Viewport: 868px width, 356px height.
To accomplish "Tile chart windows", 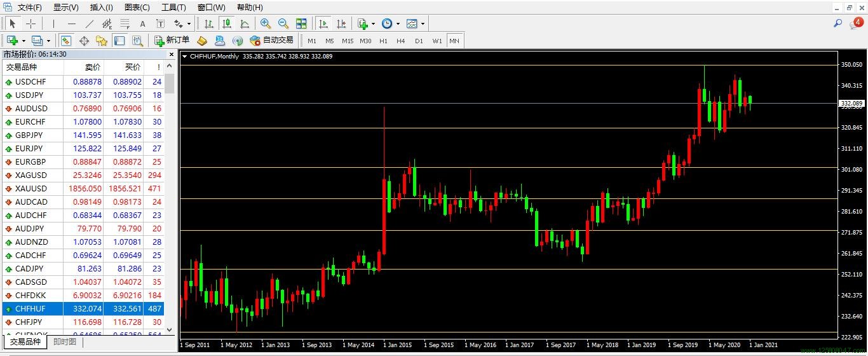I will tap(301, 24).
